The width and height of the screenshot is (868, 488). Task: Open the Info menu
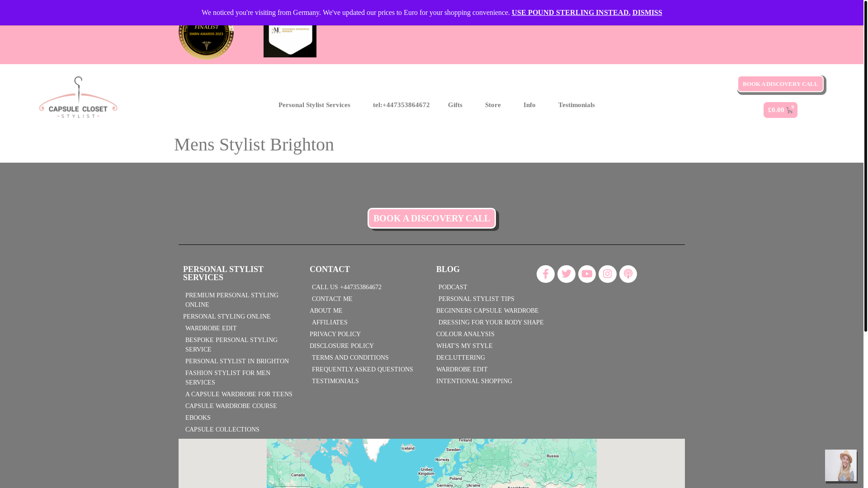point(529,105)
